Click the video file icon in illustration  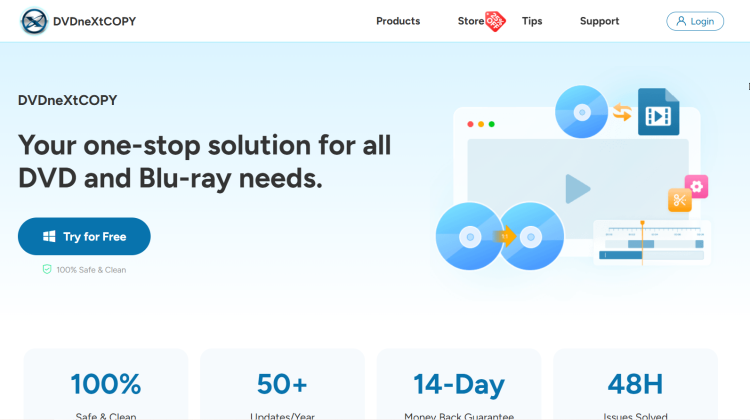[659, 111]
